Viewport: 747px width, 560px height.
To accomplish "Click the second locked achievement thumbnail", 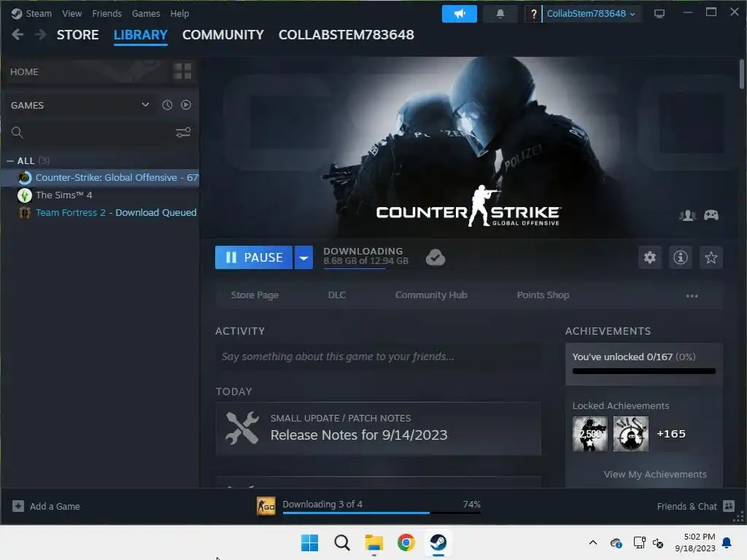I will pos(631,433).
